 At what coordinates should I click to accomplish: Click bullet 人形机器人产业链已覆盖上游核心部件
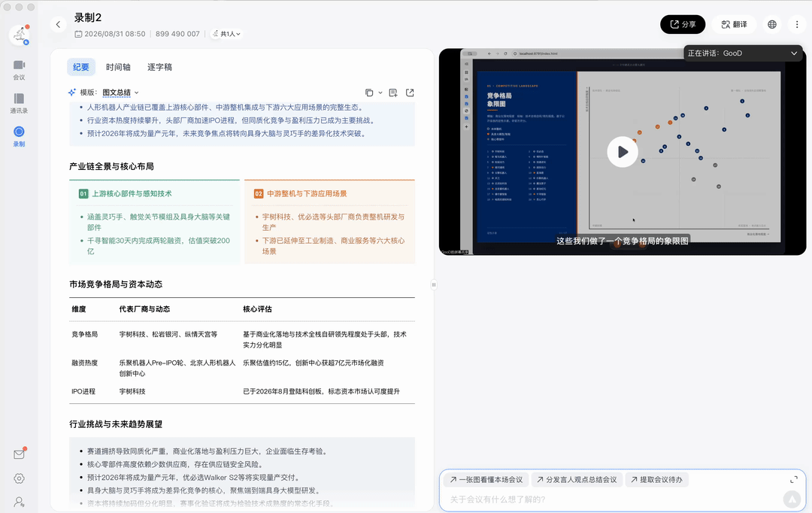tap(226, 108)
